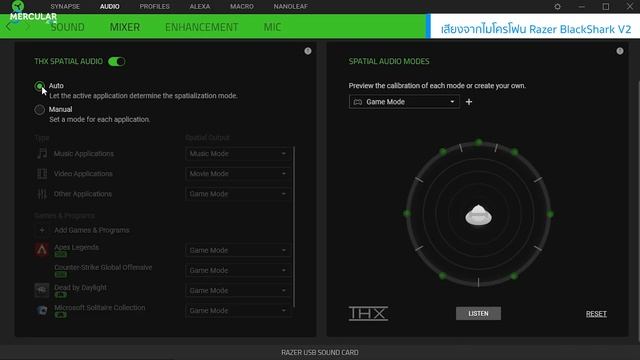Click the Microsoft Solitaire Collection label
This screenshot has width=640, height=360.
click(x=100, y=307)
